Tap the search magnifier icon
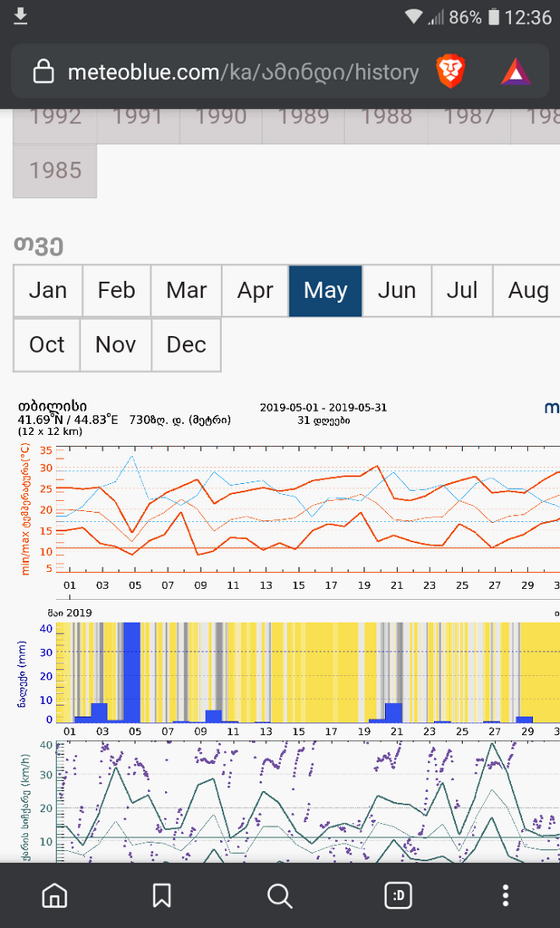Screen dimensions: 560x928 [x=280, y=895]
